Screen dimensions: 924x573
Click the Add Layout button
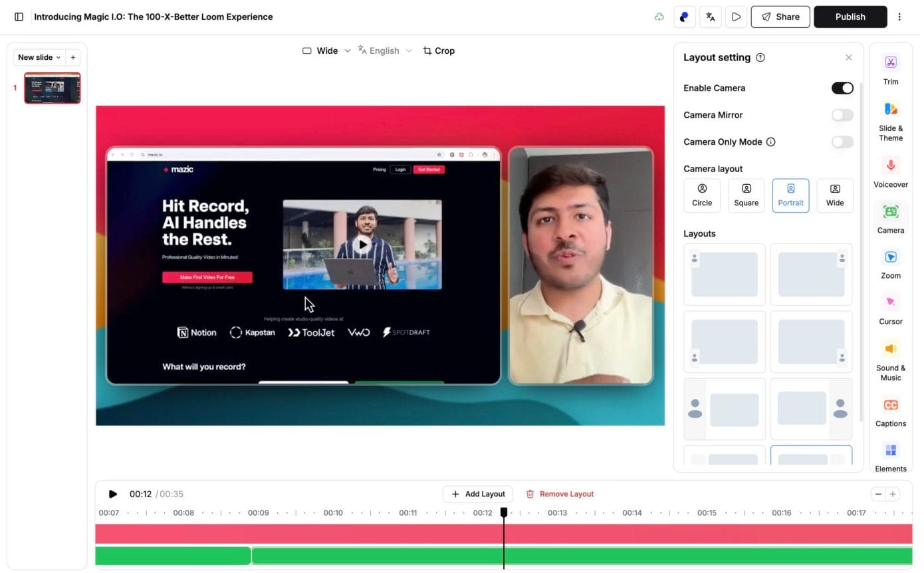pos(477,494)
